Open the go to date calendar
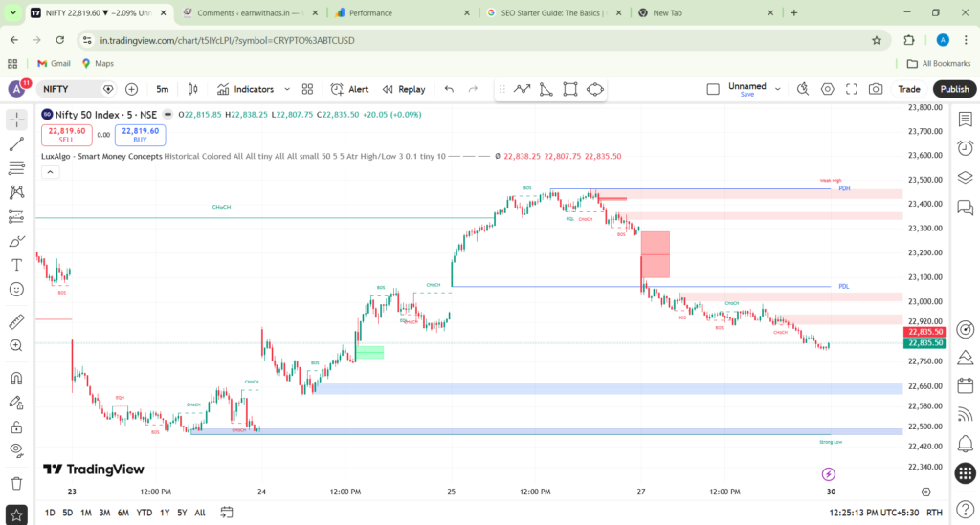The width and height of the screenshot is (980, 525). (227, 513)
